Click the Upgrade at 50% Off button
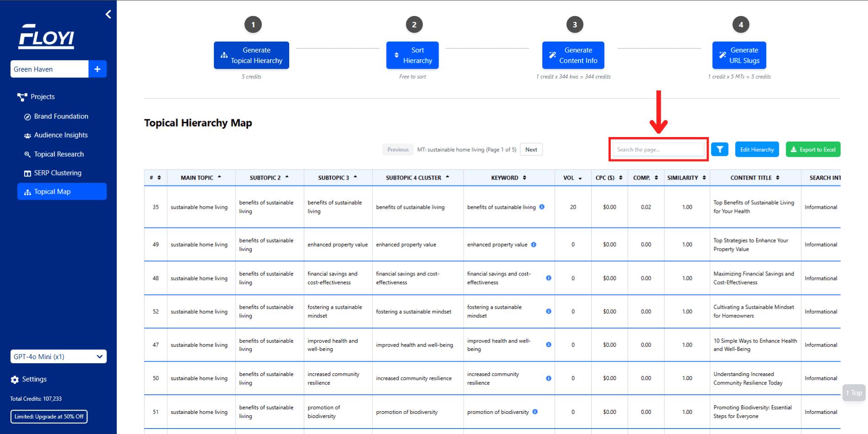Screen dimensions: 868x434 click(x=49, y=417)
